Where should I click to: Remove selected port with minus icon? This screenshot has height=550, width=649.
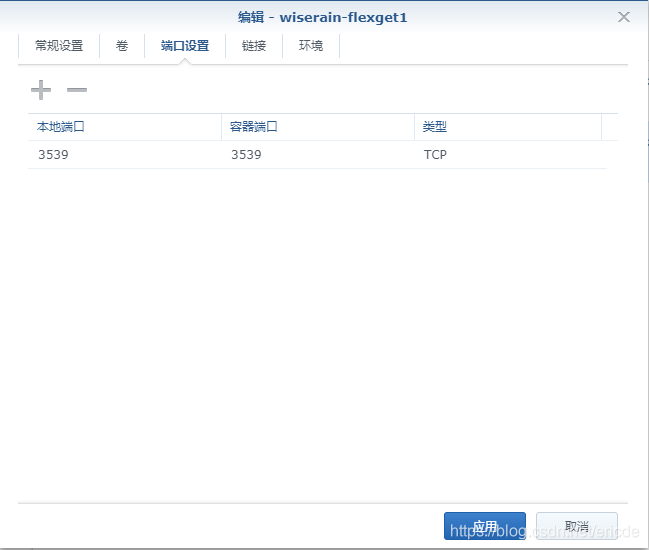click(77, 90)
